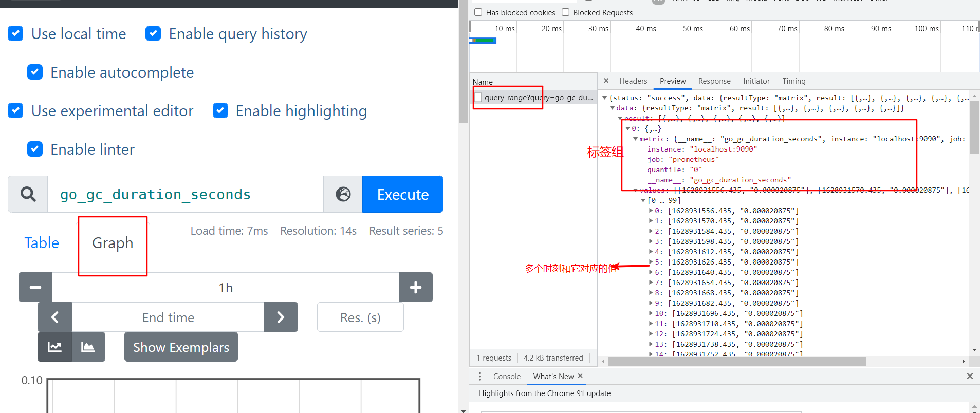Click the Result series: 5 text
Screen dimensions: 980x413
406,231
